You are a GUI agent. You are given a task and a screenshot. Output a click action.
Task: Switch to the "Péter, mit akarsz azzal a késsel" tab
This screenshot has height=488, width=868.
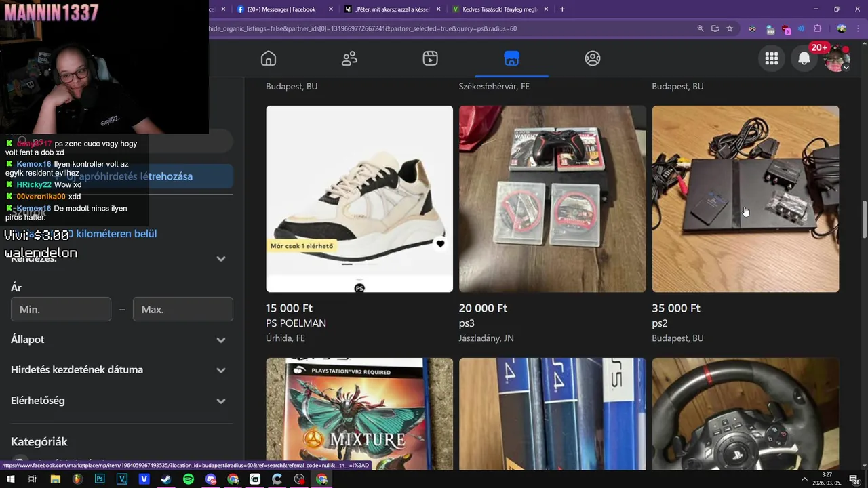click(x=393, y=9)
